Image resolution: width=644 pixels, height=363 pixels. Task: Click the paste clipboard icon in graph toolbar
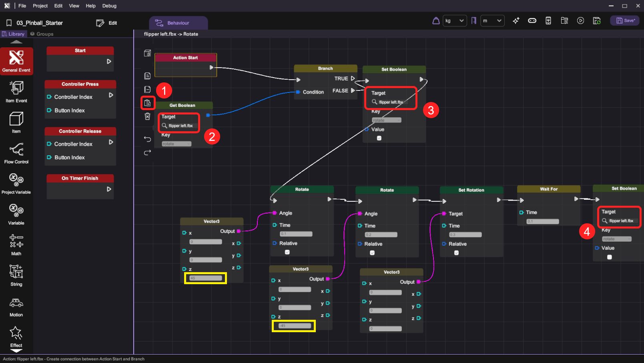click(x=147, y=103)
